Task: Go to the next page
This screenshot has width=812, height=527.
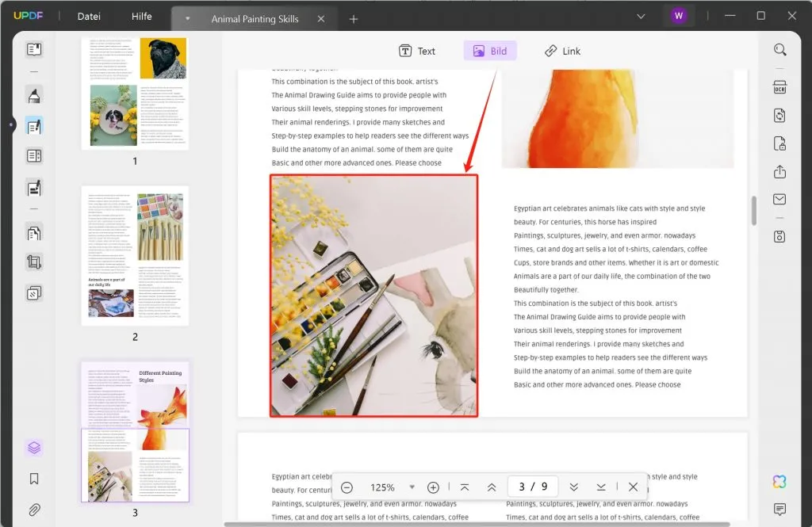Action: tap(574, 487)
